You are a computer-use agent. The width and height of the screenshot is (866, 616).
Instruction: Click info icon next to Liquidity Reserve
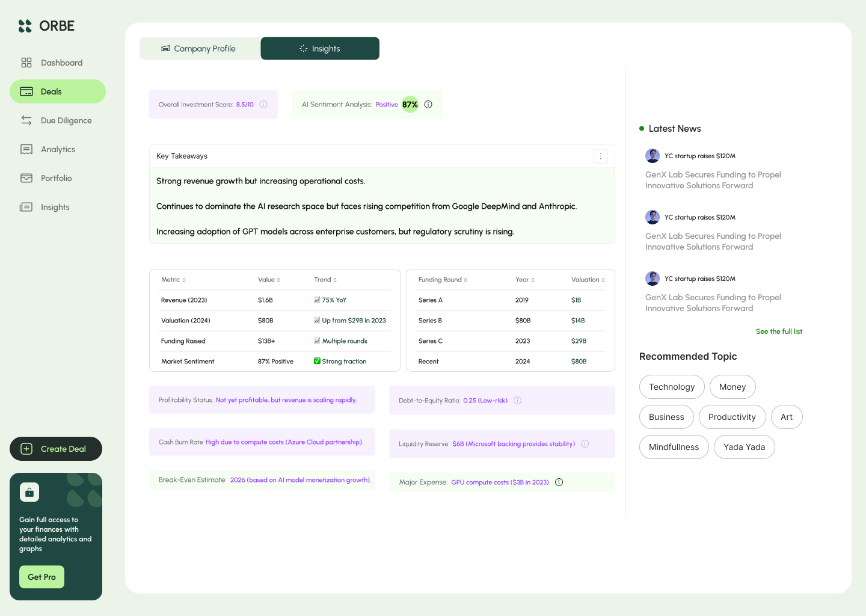[585, 444]
